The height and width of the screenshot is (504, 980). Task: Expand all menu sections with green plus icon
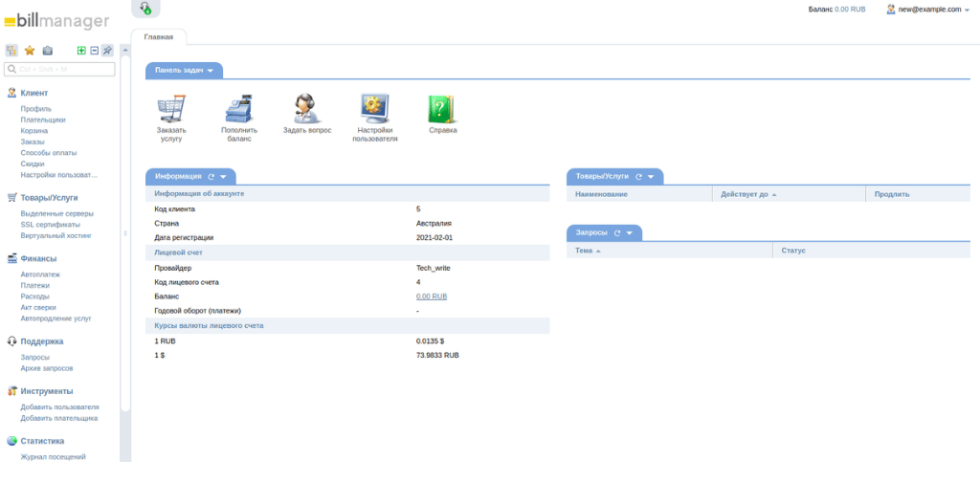pyautogui.click(x=81, y=51)
